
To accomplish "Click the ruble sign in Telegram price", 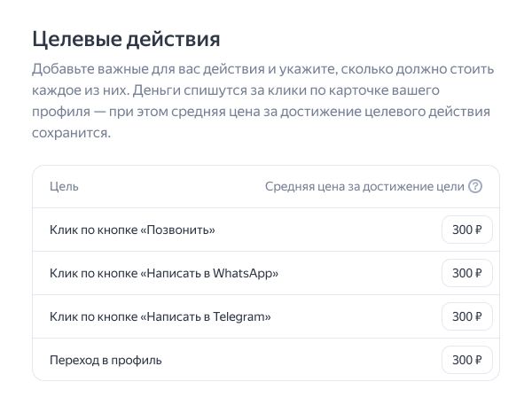I will (479, 316).
